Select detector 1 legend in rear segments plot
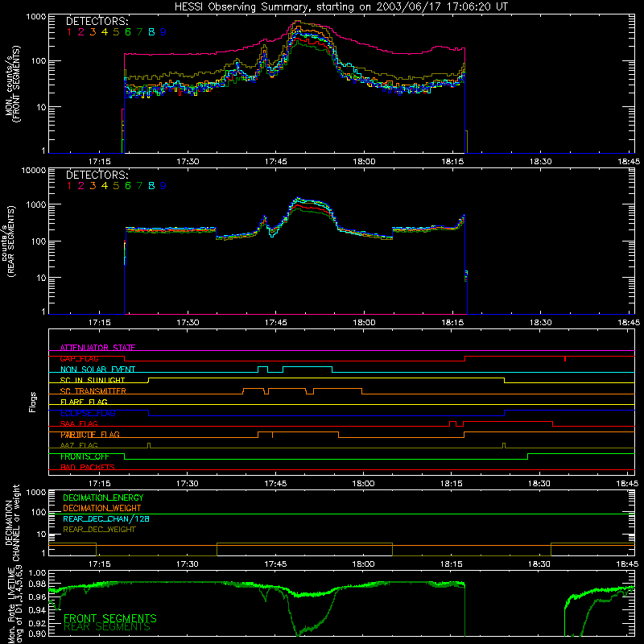 click(69, 186)
